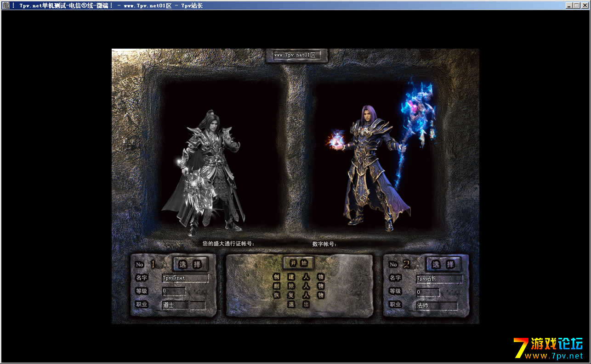This screenshot has height=364, width=591.
Task: Click the level field of slot No 1
Action: tap(174, 291)
